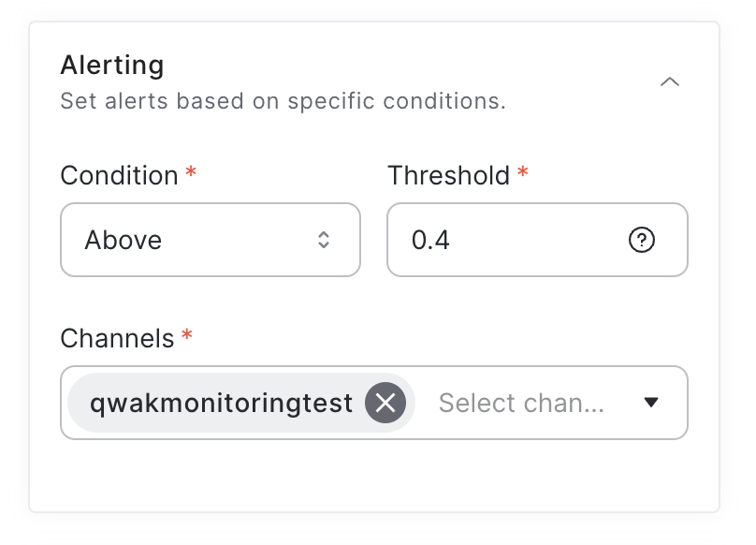Click the "Select chan..." placeholder text

(521, 403)
